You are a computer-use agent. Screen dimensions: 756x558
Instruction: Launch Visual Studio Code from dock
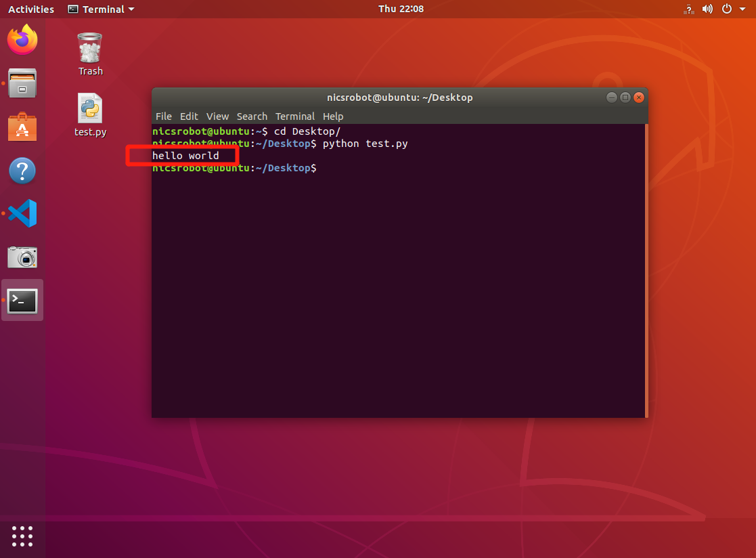tap(22, 213)
